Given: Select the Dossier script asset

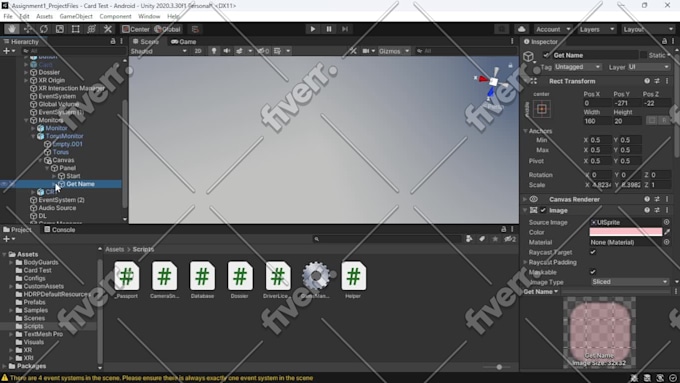Looking at the screenshot, I should [x=240, y=280].
